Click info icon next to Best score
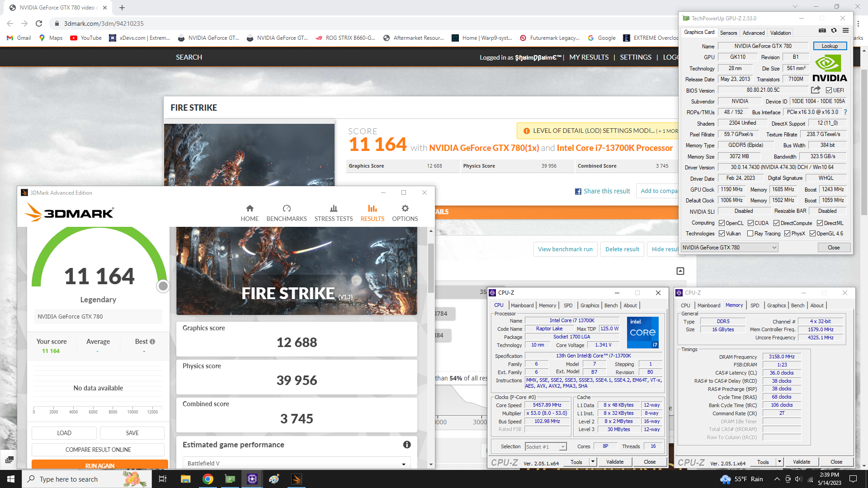868x488 pixels. [152, 342]
